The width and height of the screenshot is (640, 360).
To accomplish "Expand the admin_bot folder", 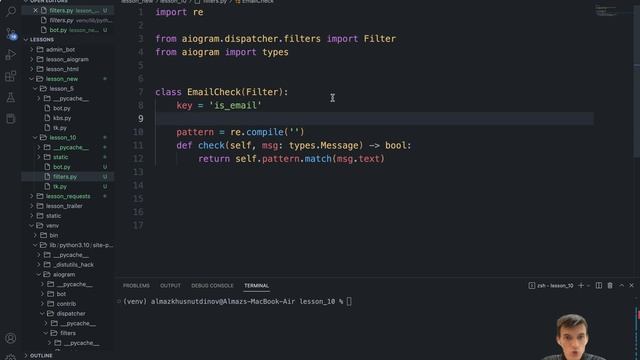I will tap(60, 49).
